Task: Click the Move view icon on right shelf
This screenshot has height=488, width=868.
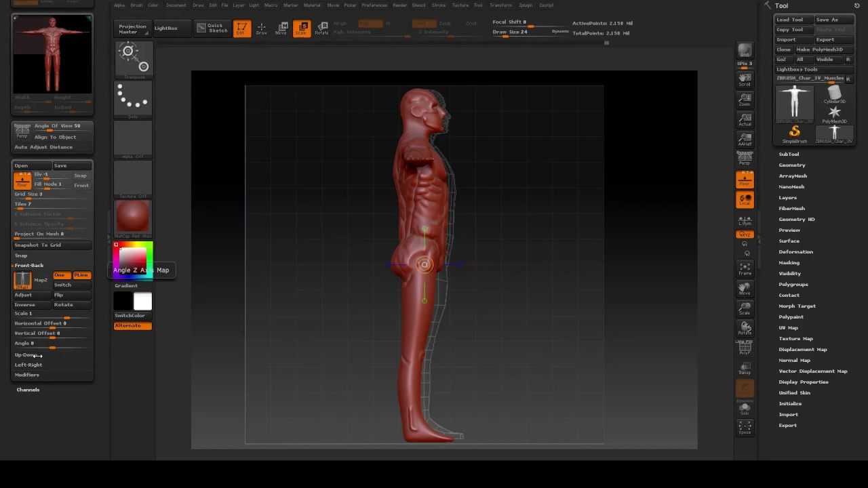Action: [745, 289]
